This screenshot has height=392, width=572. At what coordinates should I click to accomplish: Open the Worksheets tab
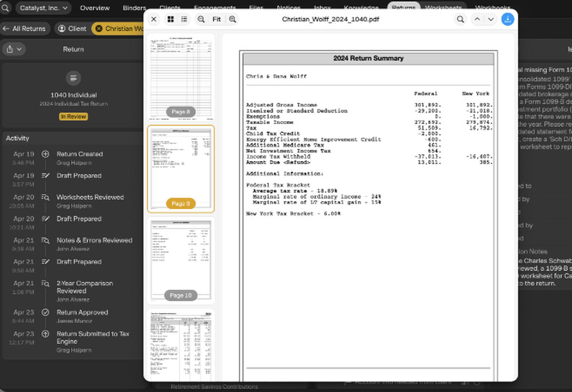point(443,7)
